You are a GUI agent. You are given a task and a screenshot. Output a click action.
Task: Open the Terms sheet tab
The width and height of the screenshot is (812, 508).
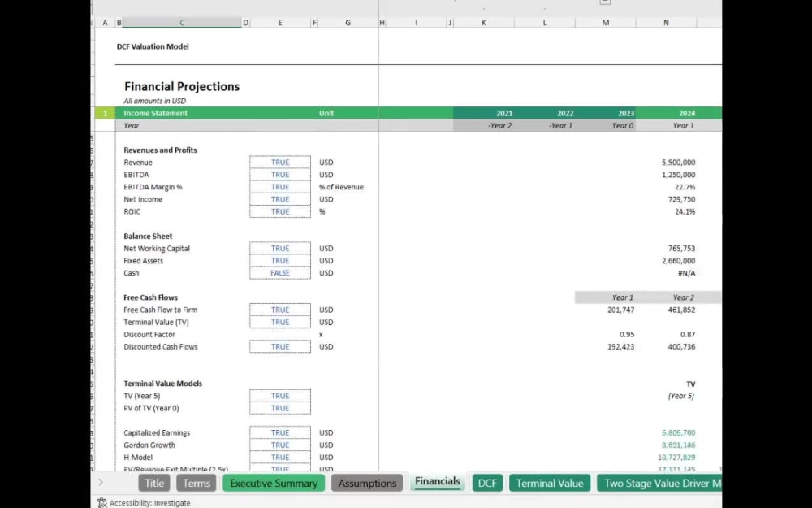pyautogui.click(x=197, y=483)
